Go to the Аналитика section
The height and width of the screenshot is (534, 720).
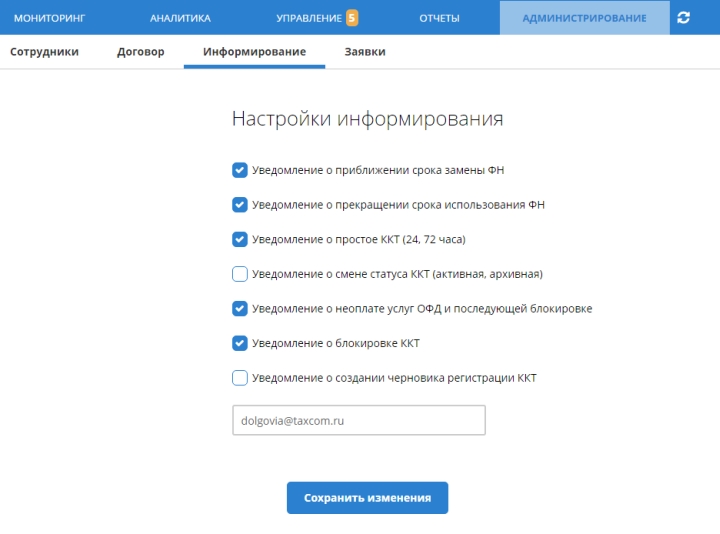click(x=180, y=18)
